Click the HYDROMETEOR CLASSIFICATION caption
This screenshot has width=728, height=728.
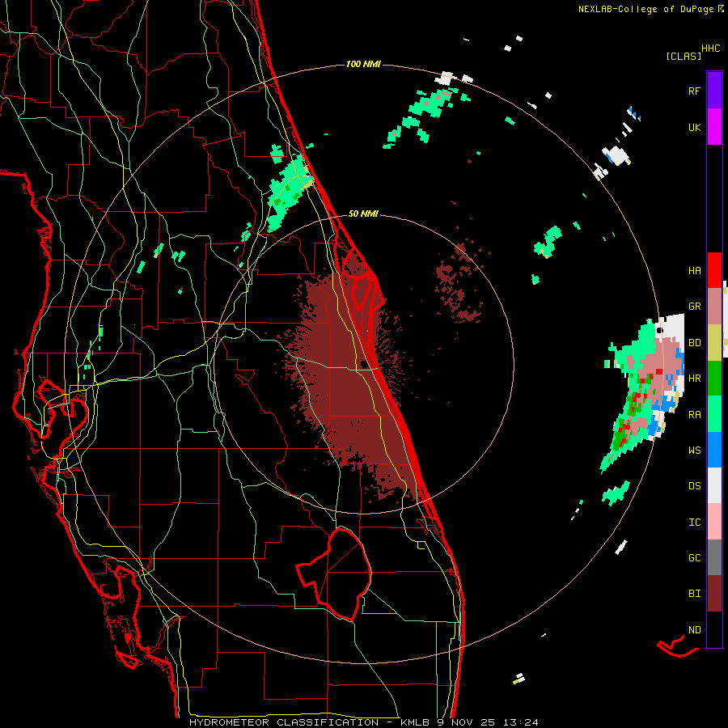click(284, 722)
